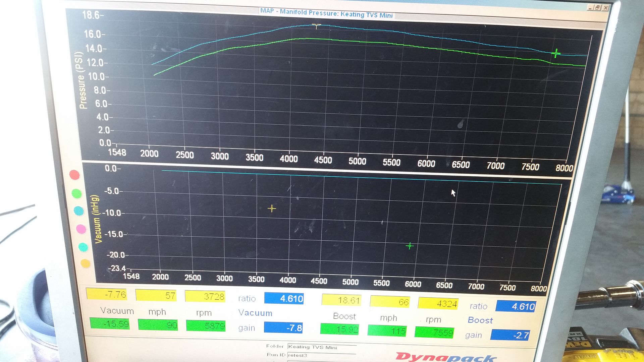The width and height of the screenshot is (644, 362).
Task: Click the MAP - Manifold Pressure title text
Action: tap(326, 13)
